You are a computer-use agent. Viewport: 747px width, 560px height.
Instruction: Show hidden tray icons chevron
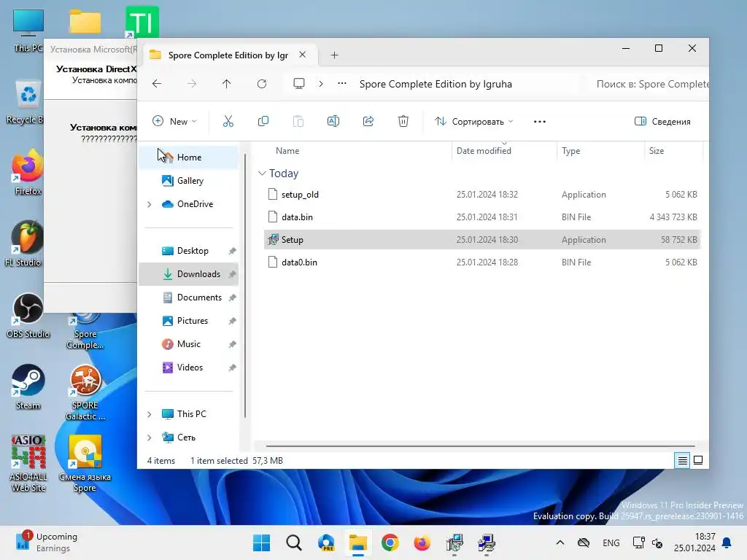[x=560, y=542]
